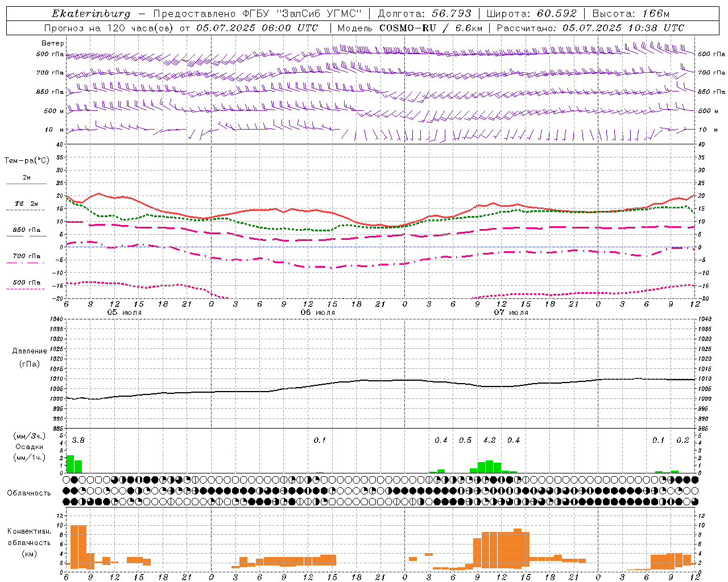This screenshot has width=728, height=582.
Task: Click '500 гПа' entry in temperature legend
Action: [x=26, y=282]
